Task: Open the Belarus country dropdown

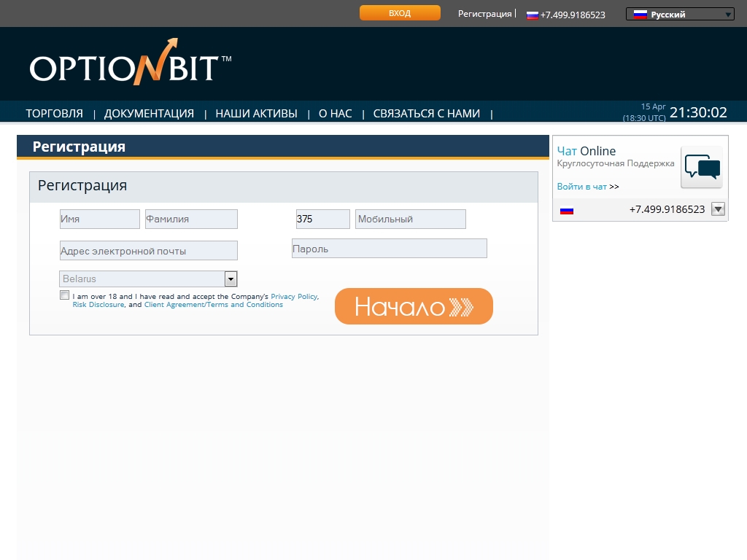Action: coord(231,279)
